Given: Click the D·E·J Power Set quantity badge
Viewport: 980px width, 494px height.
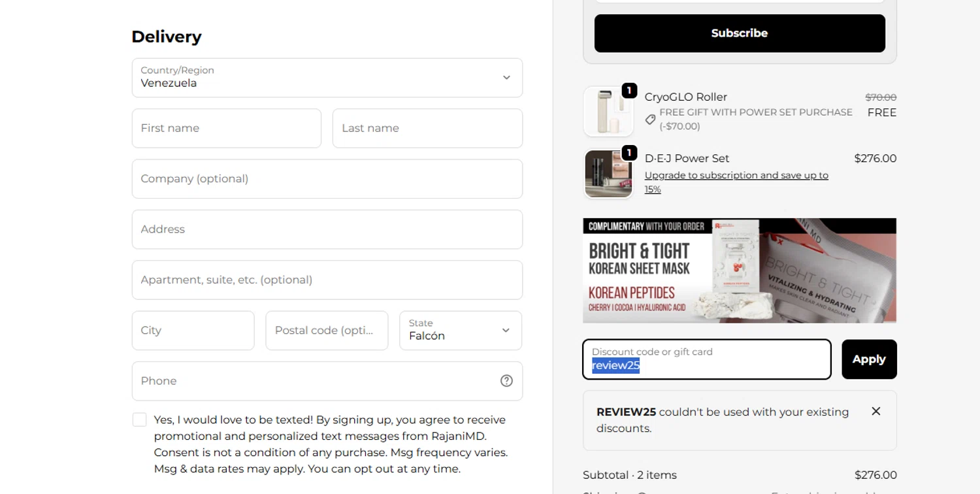Looking at the screenshot, I should click(x=629, y=153).
